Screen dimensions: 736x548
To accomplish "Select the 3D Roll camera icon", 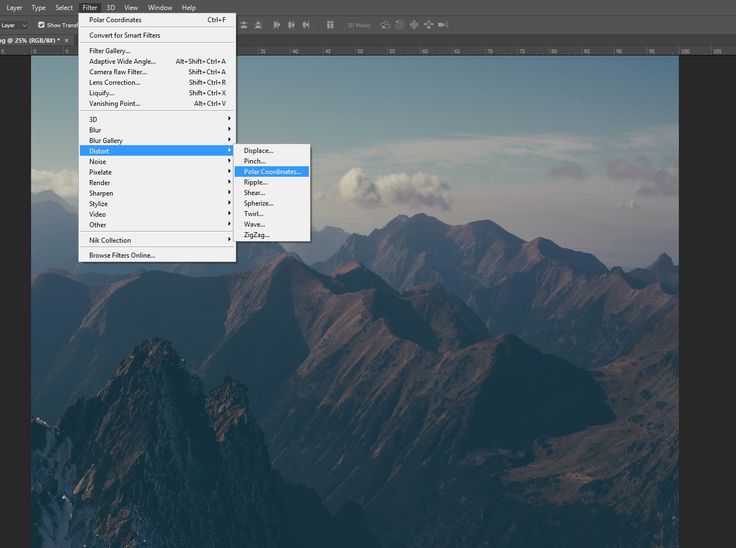I will [x=400, y=24].
